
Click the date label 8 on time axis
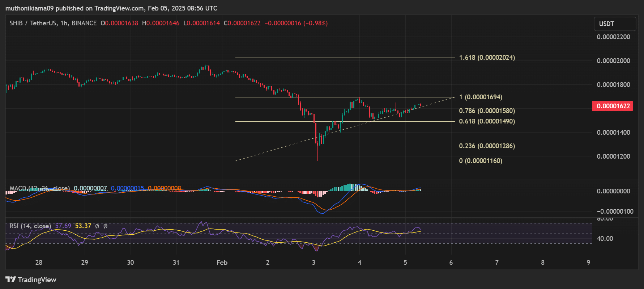pyautogui.click(x=543, y=263)
